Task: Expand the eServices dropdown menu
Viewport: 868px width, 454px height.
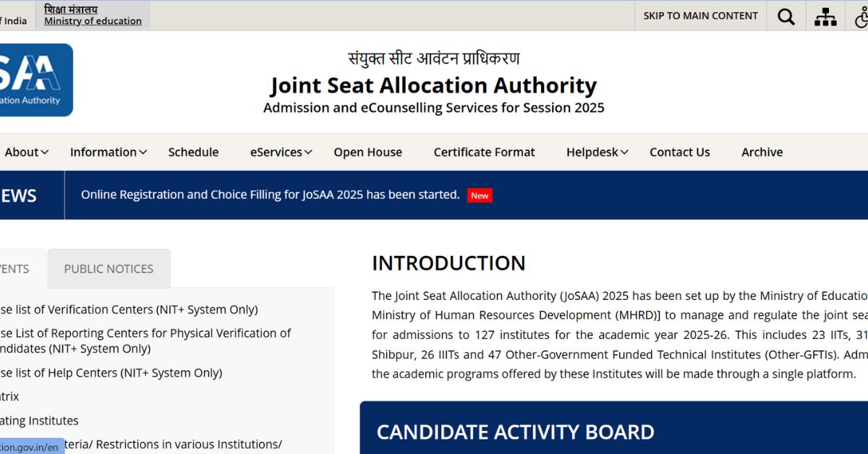Action: click(281, 152)
